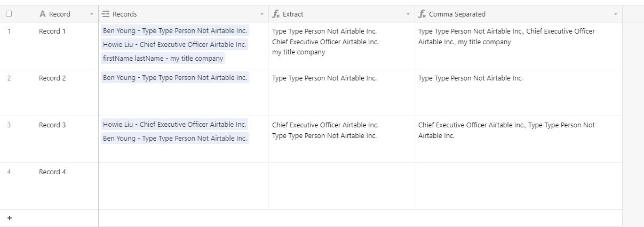
Task: Click the text field icon beside Record header
Action: 43,14
